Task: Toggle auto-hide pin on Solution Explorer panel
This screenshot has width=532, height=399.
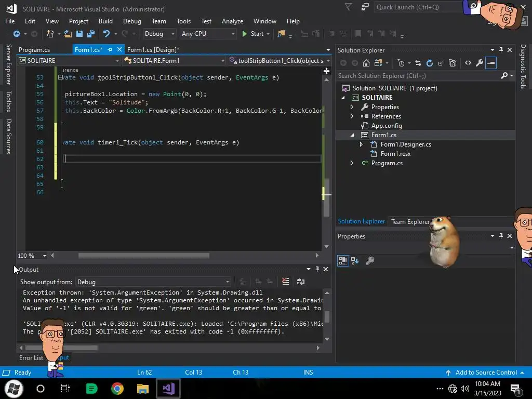Action: click(x=501, y=50)
